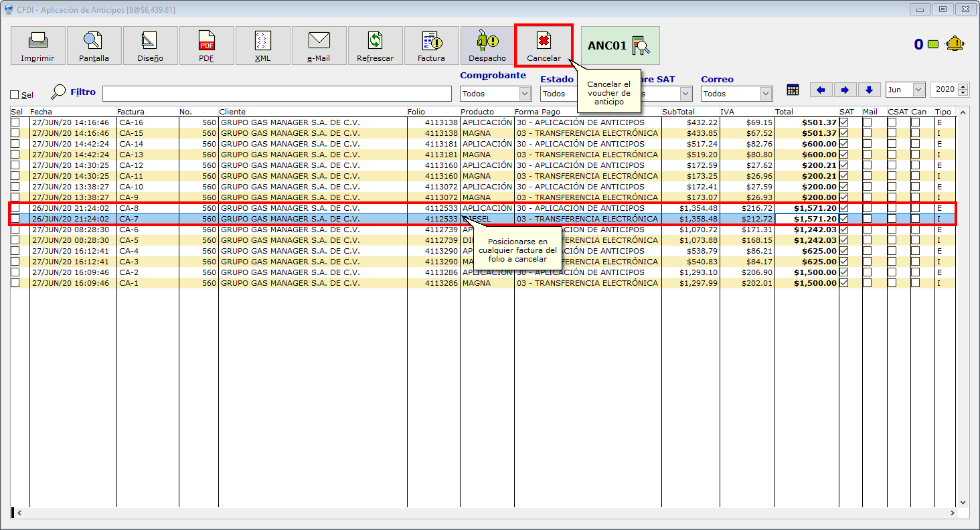Toggle Mail checkbox on the CA-1 row
Viewport: 980px width, 530px height.
point(867,283)
